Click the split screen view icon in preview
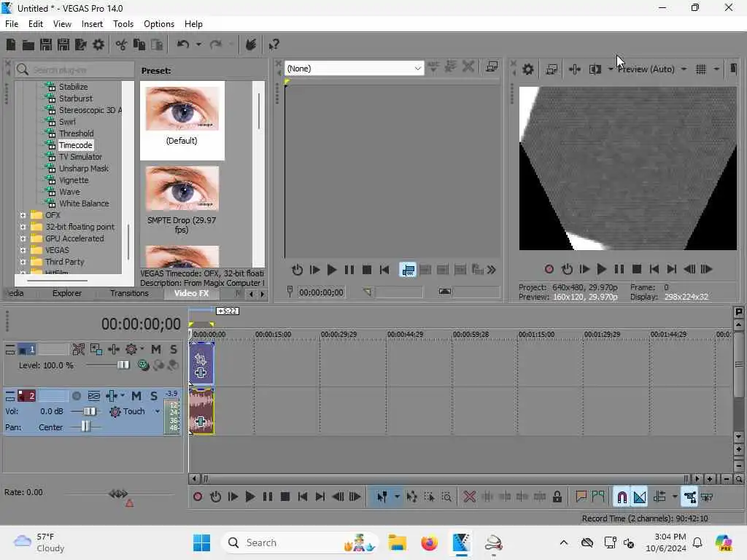The width and height of the screenshot is (747, 560). pos(595,69)
